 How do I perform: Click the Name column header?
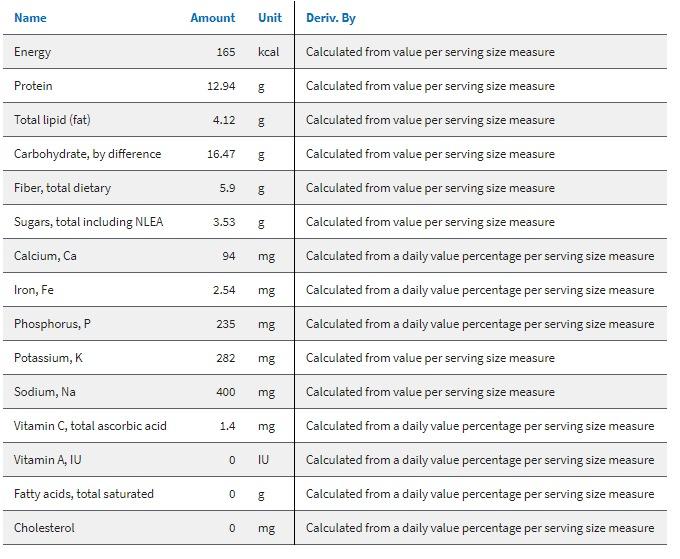point(30,18)
